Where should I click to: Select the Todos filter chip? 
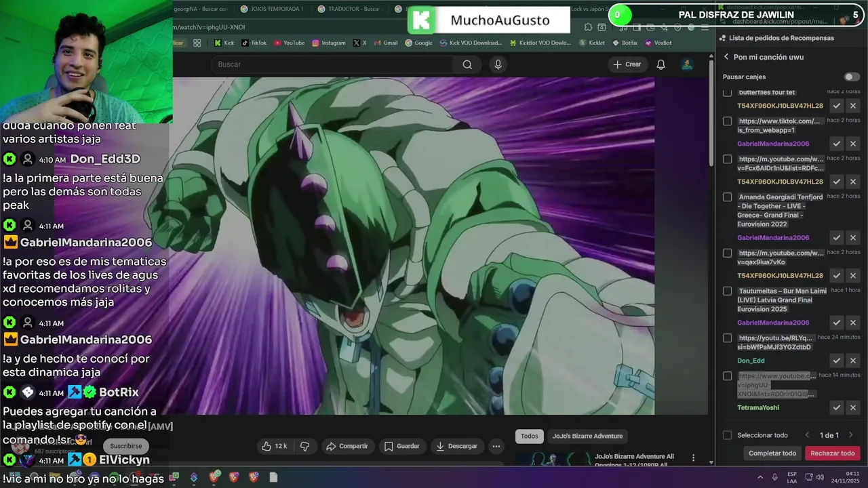pyautogui.click(x=530, y=436)
